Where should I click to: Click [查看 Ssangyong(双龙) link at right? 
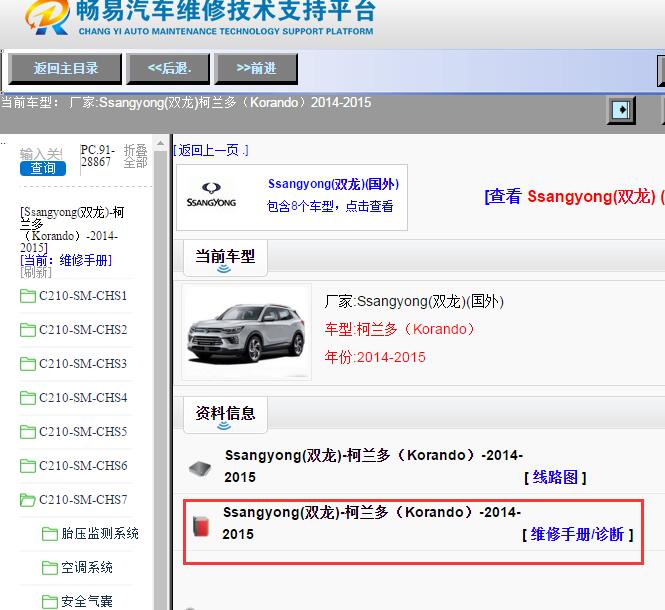click(x=574, y=196)
